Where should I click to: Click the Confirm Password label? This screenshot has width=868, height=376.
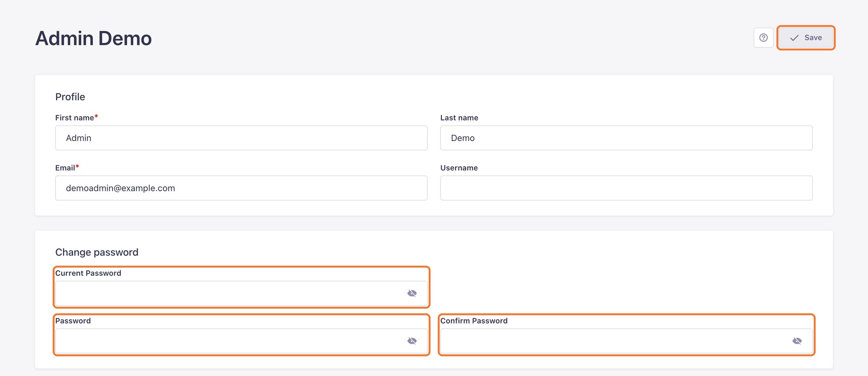pos(474,321)
